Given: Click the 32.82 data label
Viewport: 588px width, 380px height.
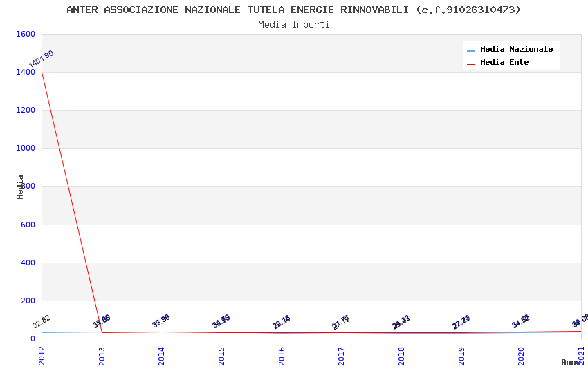Looking at the screenshot, I should click(42, 321).
